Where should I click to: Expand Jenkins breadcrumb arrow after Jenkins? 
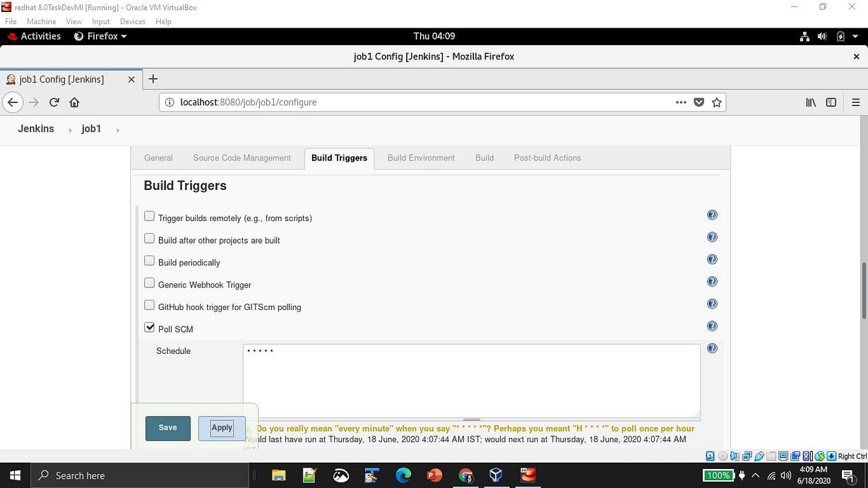(x=70, y=130)
